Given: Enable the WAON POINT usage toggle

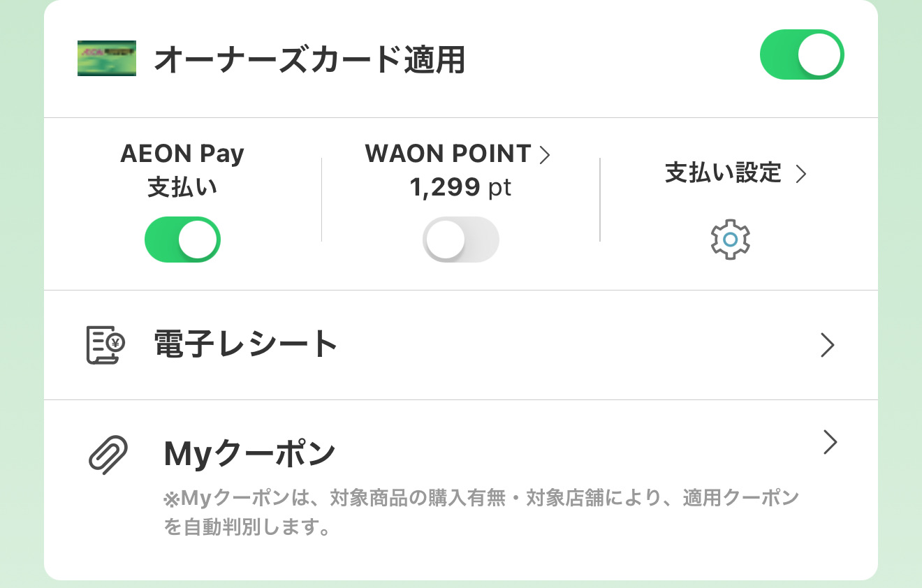Looking at the screenshot, I should coord(460,240).
